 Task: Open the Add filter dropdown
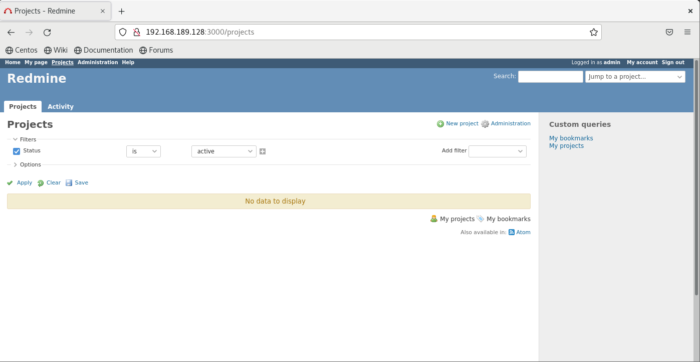click(497, 151)
